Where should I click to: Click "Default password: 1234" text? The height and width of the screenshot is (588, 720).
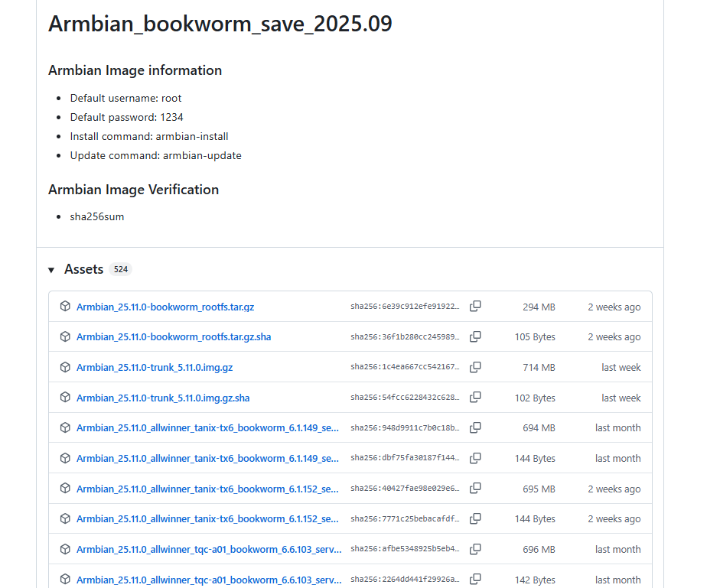127,118
